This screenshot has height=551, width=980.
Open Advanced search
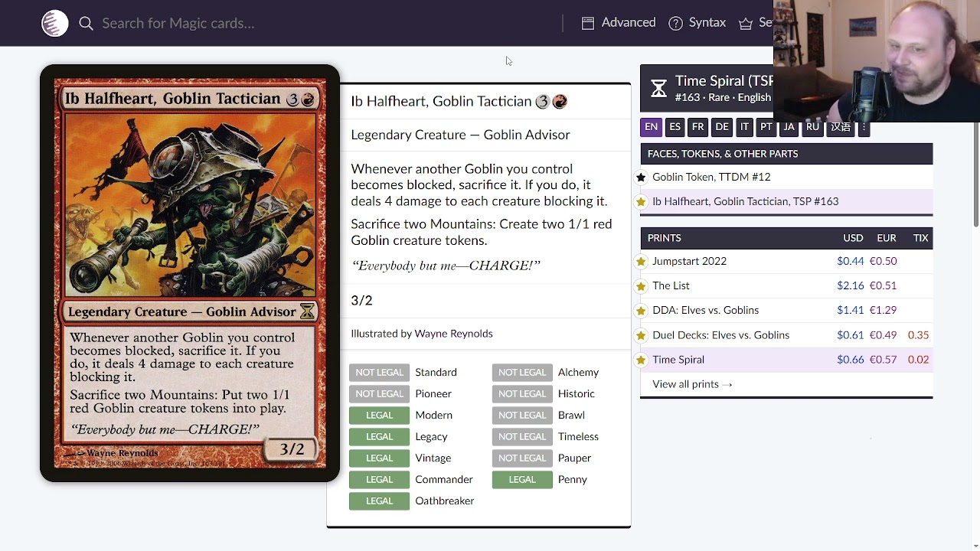point(619,23)
